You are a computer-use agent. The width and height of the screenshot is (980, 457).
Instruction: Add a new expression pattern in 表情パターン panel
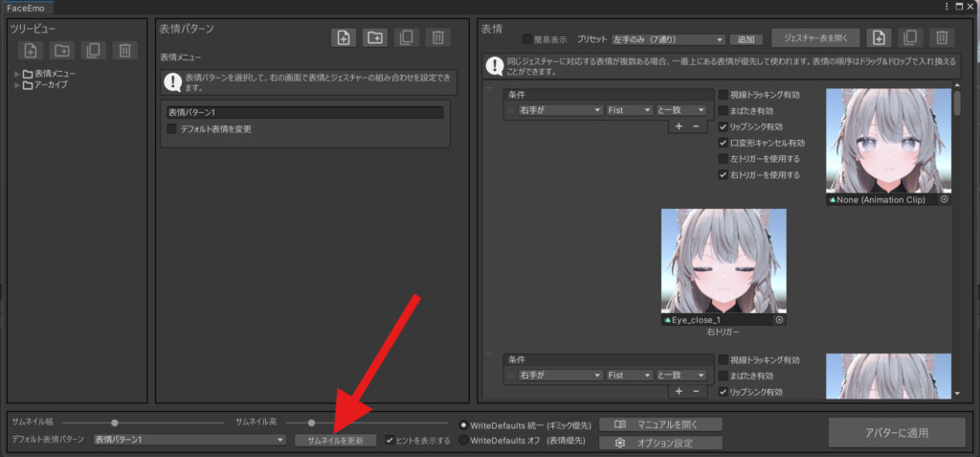pyautogui.click(x=344, y=37)
